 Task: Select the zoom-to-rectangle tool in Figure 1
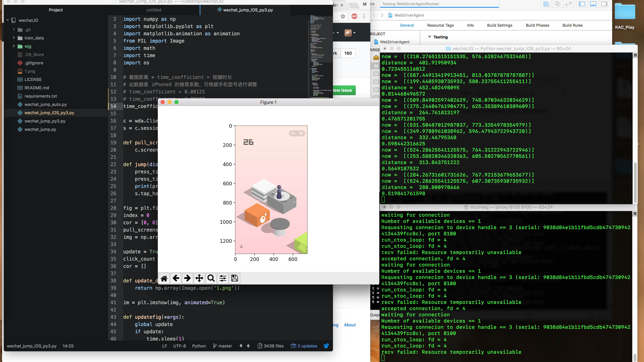click(x=211, y=278)
